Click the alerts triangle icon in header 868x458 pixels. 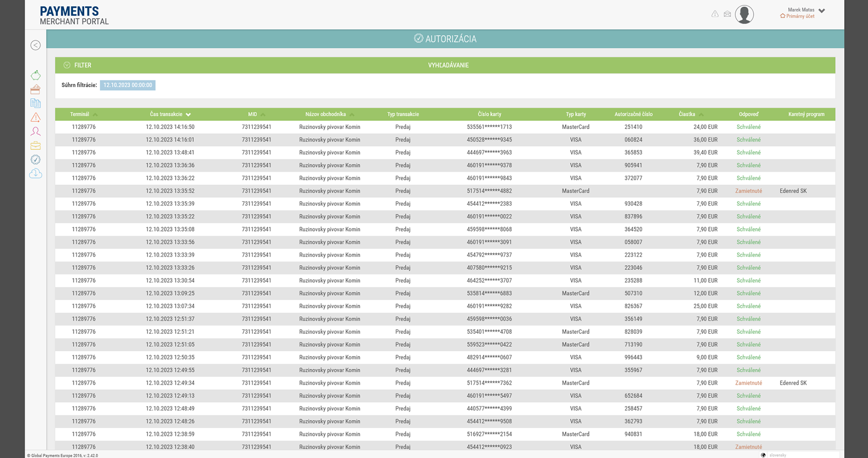pyautogui.click(x=715, y=14)
